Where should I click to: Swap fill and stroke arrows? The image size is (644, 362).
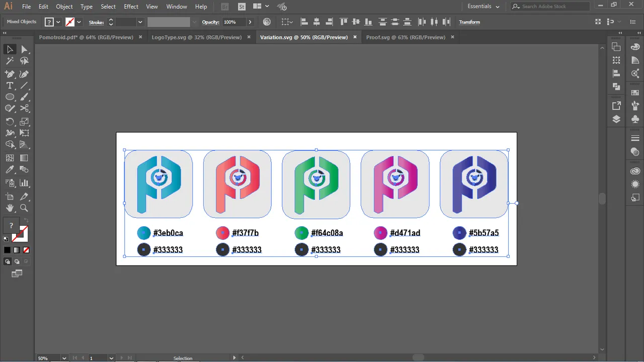(x=27, y=220)
